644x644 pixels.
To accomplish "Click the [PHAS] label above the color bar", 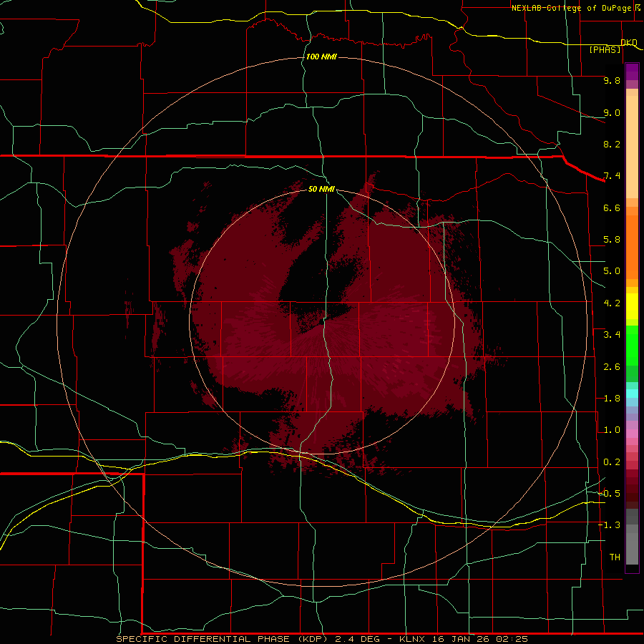I will [x=605, y=49].
